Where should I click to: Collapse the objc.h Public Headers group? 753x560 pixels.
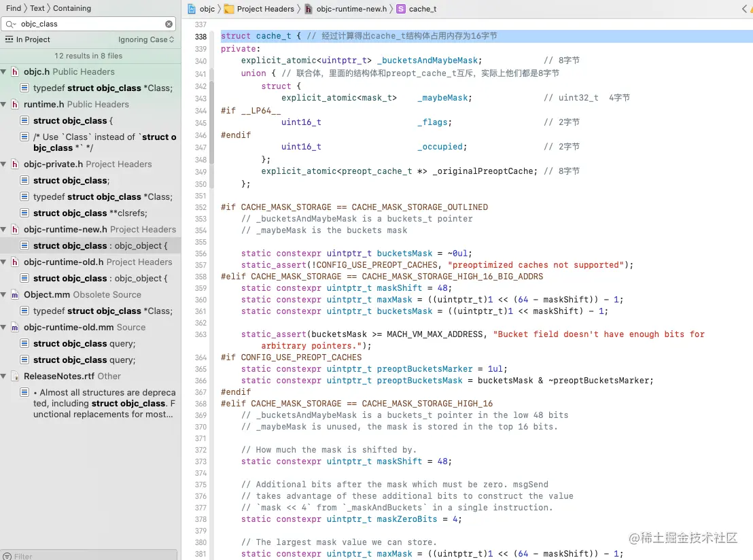coord(4,71)
